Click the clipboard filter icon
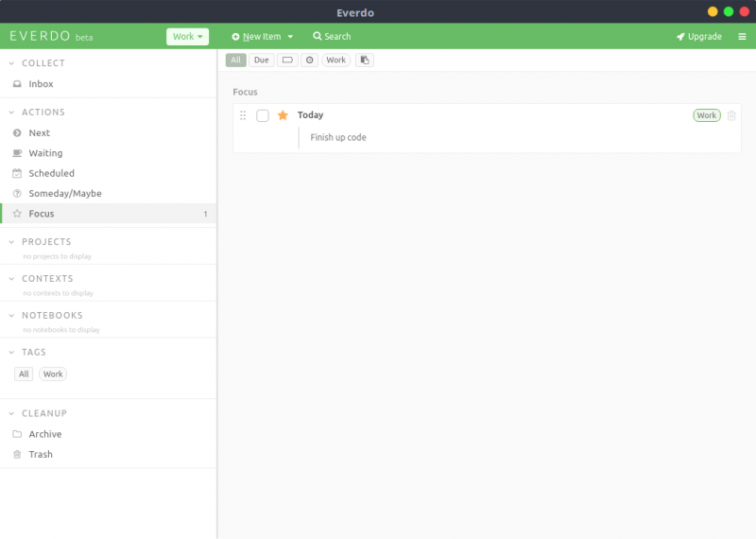The width and height of the screenshot is (756, 539). (x=365, y=60)
